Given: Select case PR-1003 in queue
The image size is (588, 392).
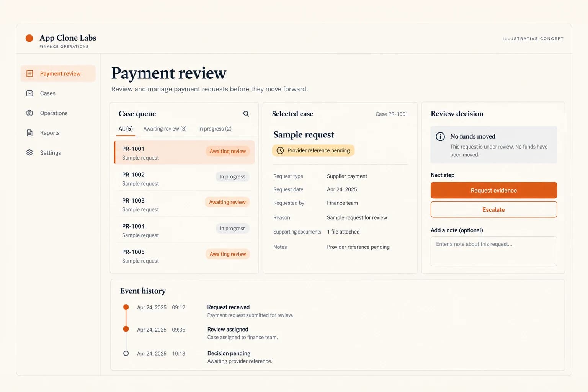Looking at the screenshot, I should 184,204.
